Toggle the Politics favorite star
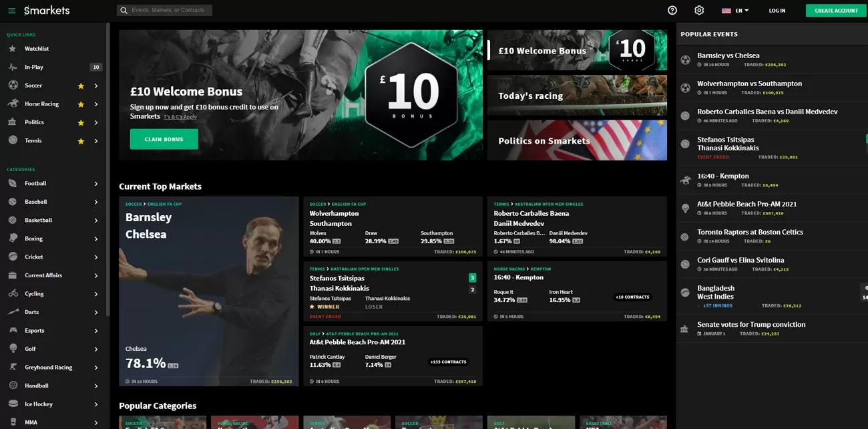This screenshot has height=429, width=868. 81,122
